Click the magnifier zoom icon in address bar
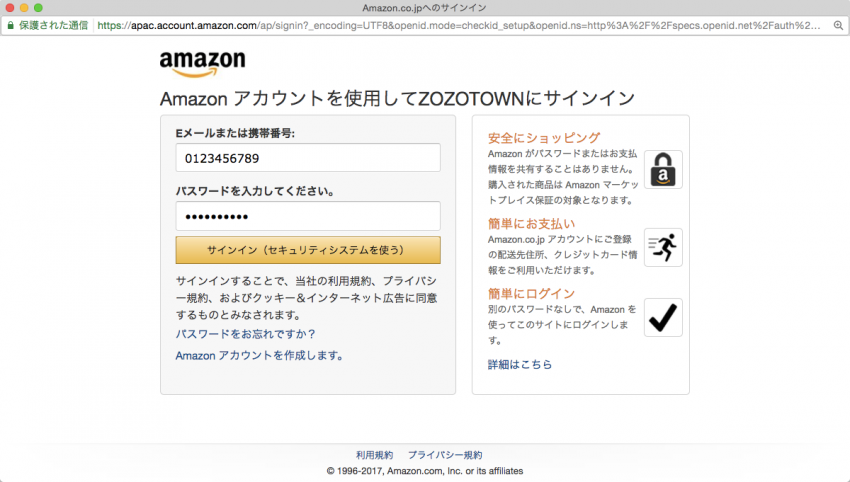Viewport: 850px width, 482px height. click(838, 25)
